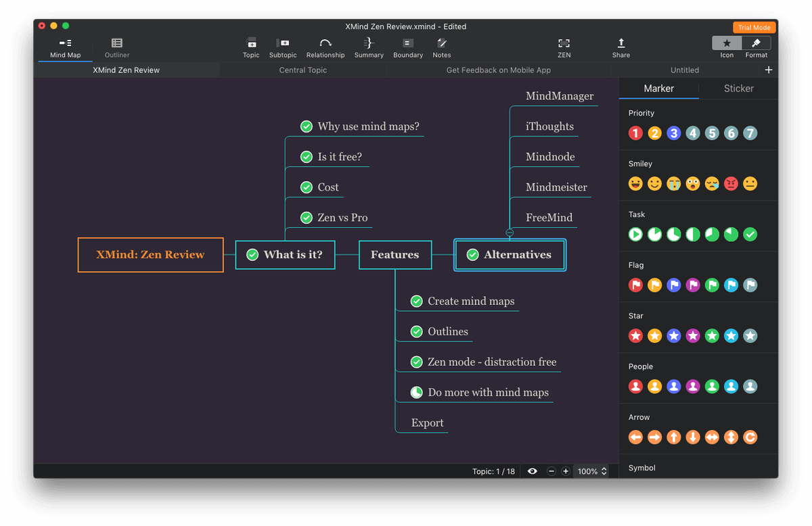
Task: Click the checkmark on Why use mind maps?
Action: 307,126
